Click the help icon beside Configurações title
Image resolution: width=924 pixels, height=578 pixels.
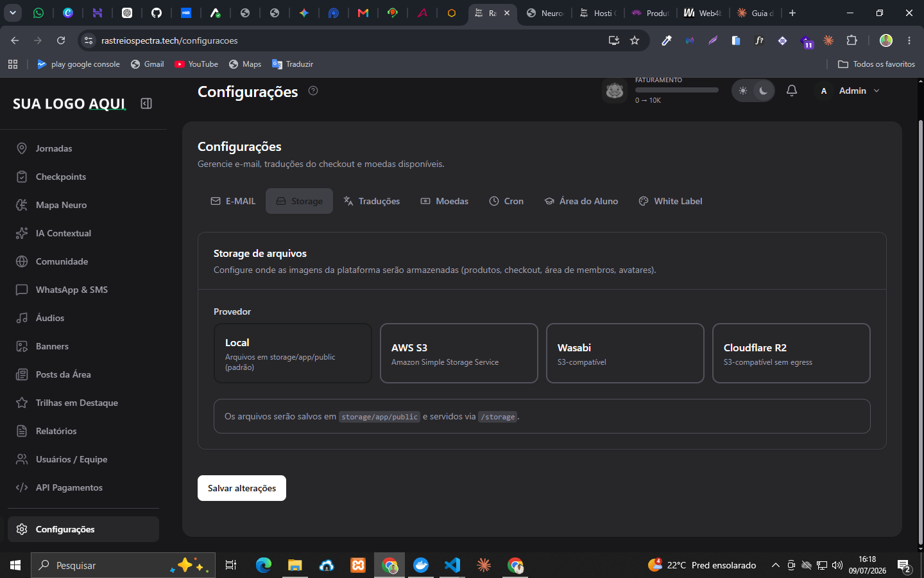(313, 91)
